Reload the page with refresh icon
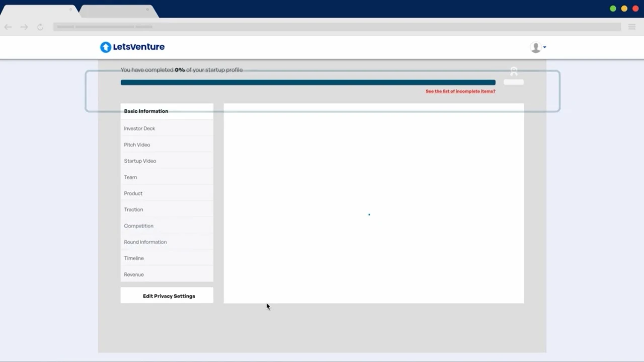 point(40,27)
